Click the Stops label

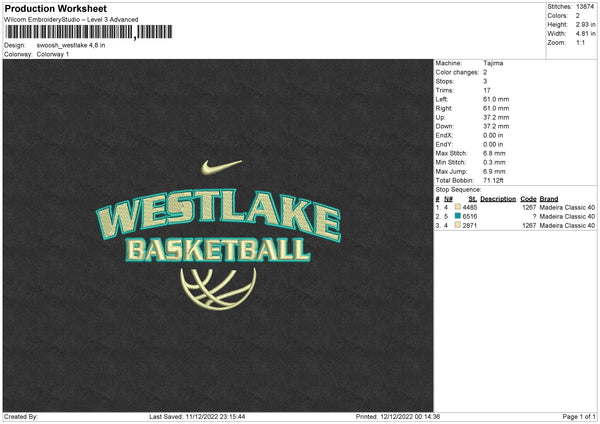(x=445, y=81)
